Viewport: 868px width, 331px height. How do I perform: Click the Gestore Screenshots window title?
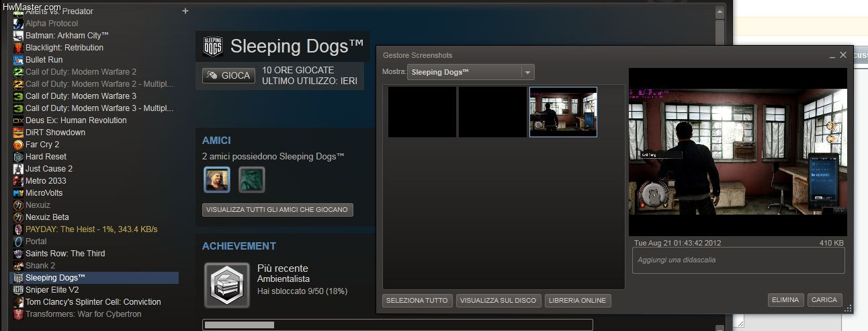pyautogui.click(x=417, y=55)
